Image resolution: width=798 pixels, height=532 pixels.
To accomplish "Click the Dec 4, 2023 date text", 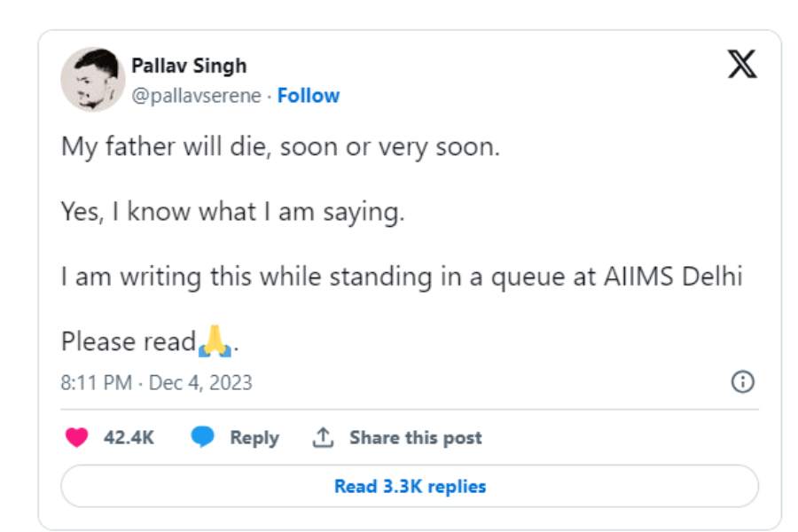I will coord(200,383).
